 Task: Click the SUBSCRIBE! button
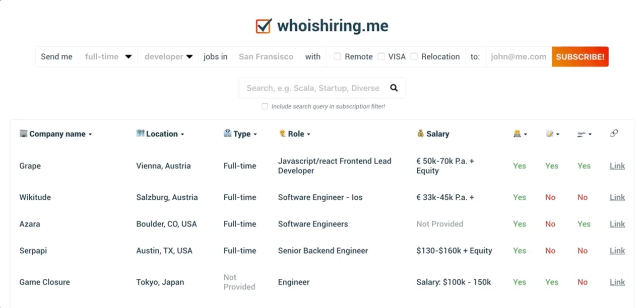[580, 57]
